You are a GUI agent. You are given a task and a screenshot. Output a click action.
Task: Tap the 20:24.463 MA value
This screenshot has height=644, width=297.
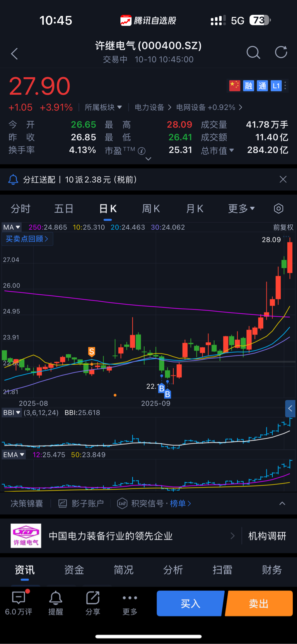(128, 227)
